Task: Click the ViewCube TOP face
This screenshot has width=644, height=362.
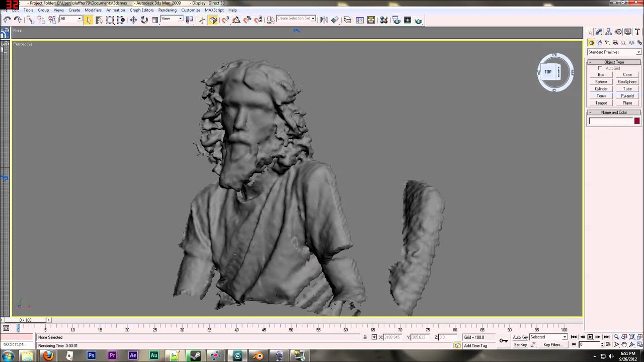Action: point(548,72)
